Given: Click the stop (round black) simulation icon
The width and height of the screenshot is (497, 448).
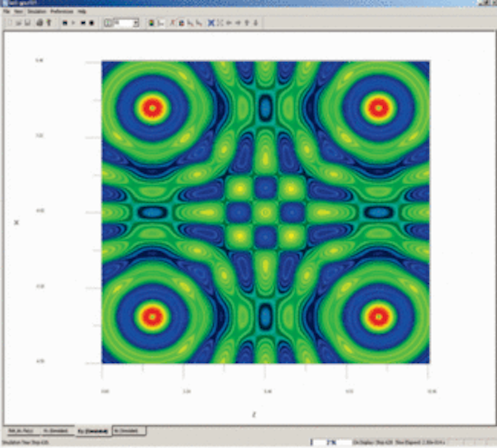Looking at the screenshot, I should (x=92, y=23).
